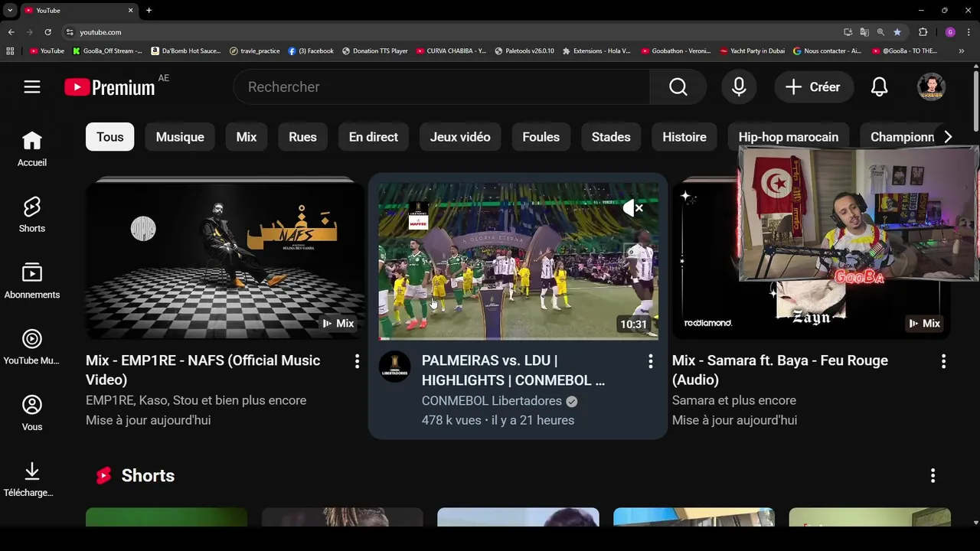Click the translate icon in address bar
The image size is (980, 551).
pos(864,32)
